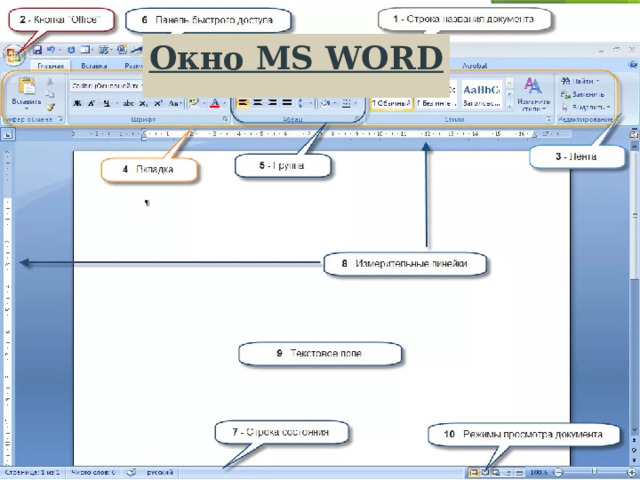Open the round Office button menu
The image size is (640, 480).
coord(13,55)
